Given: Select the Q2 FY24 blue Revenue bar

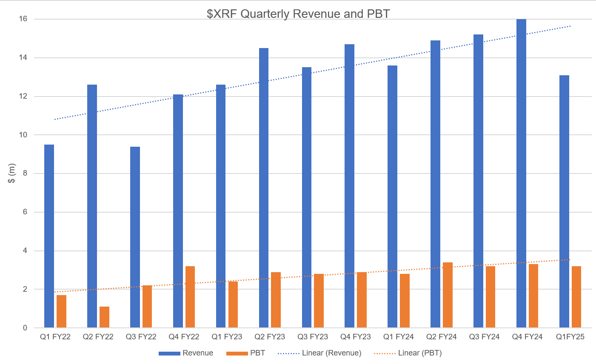Looking at the screenshot, I should [x=436, y=184].
